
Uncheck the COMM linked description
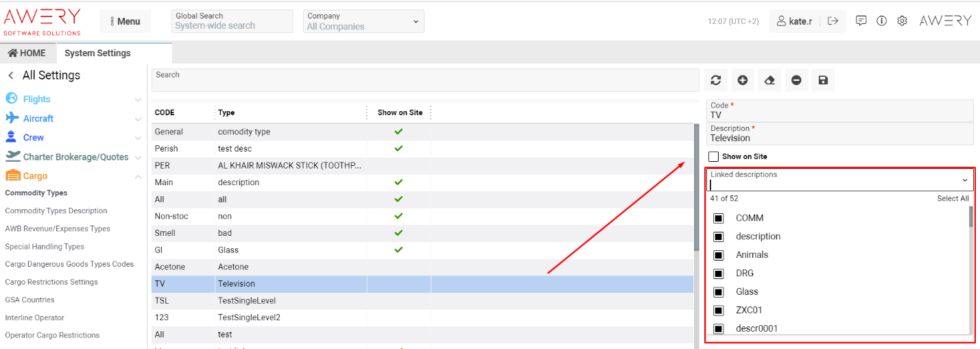point(719,218)
